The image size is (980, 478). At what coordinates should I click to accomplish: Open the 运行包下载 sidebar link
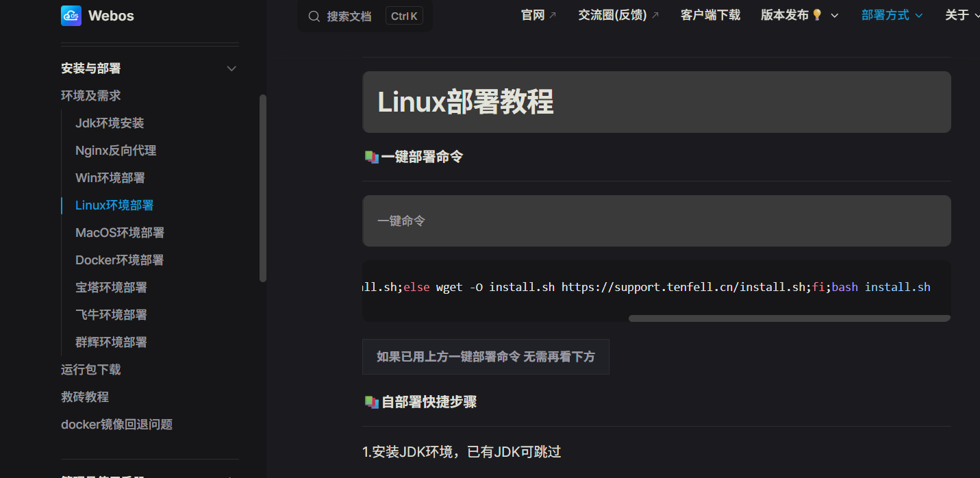tap(90, 370)
